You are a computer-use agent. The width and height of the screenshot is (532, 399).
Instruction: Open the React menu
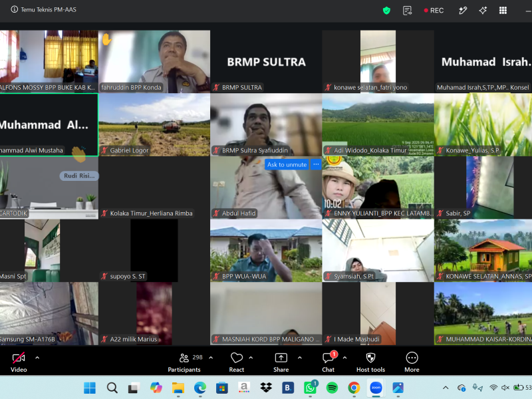click(237, 362)
